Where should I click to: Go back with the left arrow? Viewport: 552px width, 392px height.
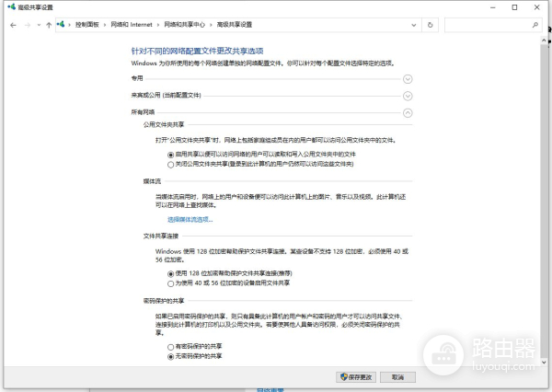tap(13, 25)
